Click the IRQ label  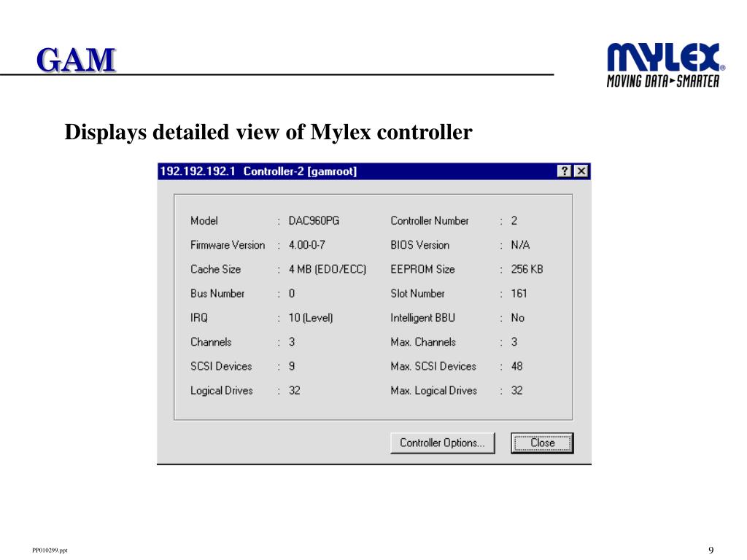199,318
